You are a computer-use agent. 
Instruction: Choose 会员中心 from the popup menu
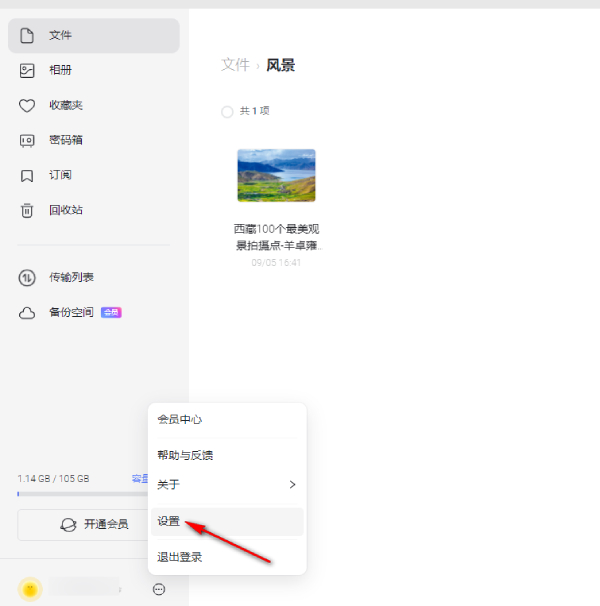[180, 420]
